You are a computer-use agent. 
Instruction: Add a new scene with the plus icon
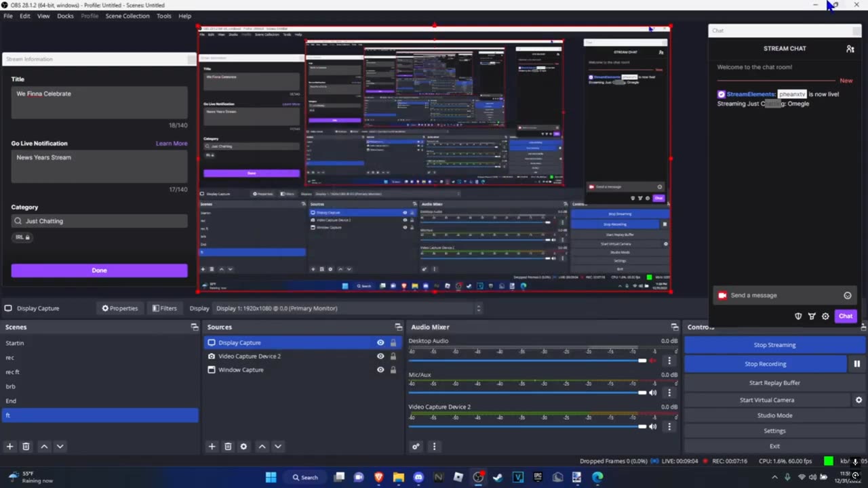9,447
